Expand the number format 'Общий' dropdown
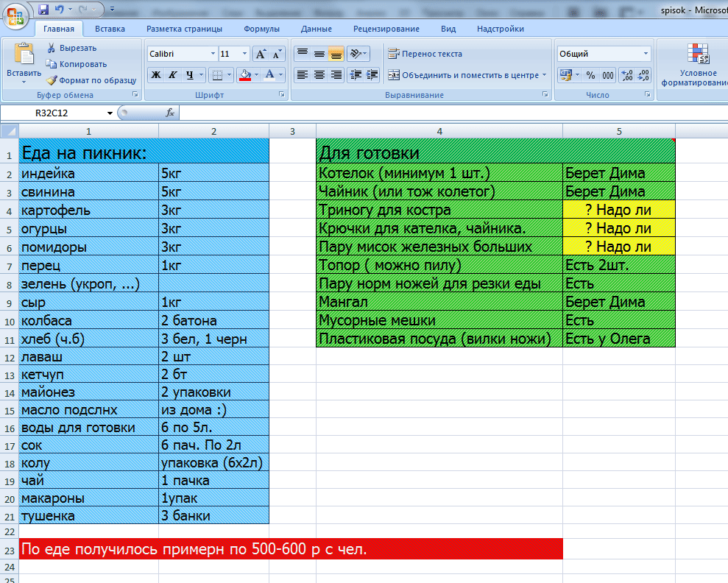 point(646,54)
